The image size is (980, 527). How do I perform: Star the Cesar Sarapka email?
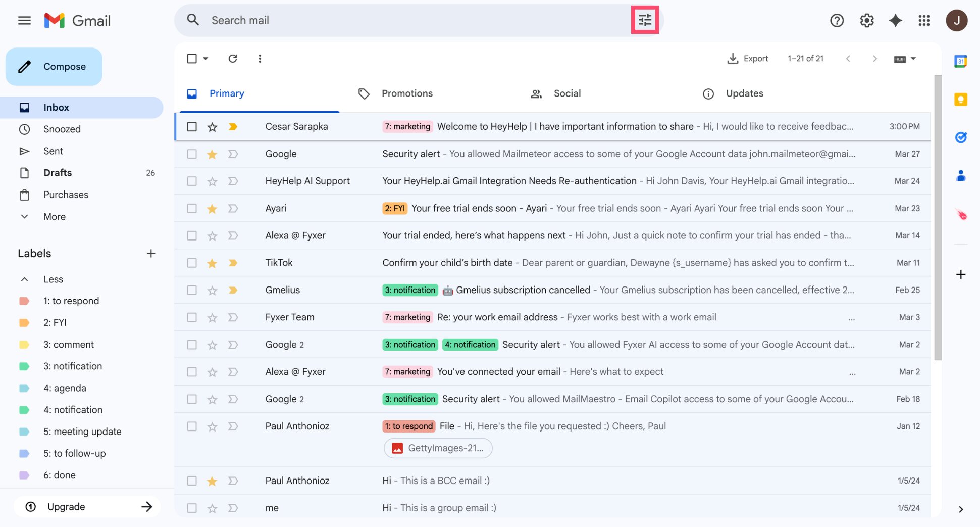[212, 127]
